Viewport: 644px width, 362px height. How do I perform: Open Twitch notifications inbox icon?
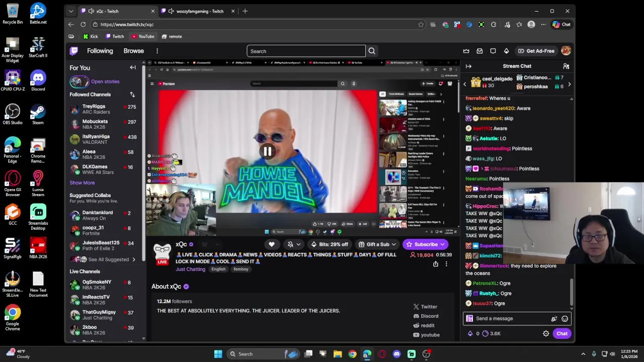pos(479,51)
